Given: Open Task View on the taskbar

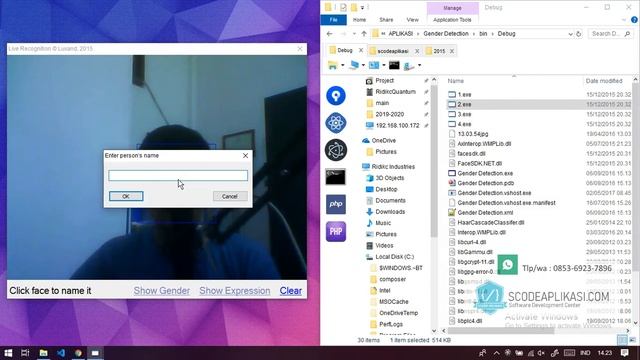Looking at the screenshot, I should click(x=25, y=353).
